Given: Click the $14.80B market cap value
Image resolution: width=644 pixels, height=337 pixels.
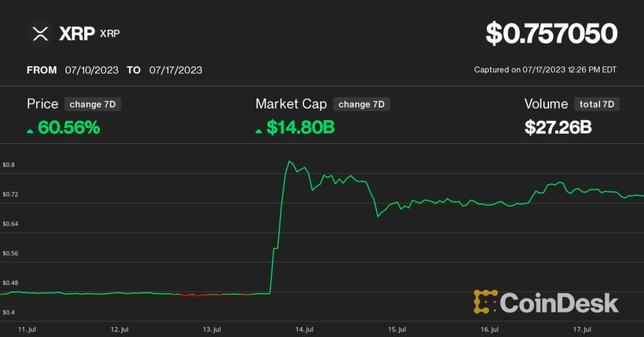Looking at the screenshot, I should coord(300,128).
